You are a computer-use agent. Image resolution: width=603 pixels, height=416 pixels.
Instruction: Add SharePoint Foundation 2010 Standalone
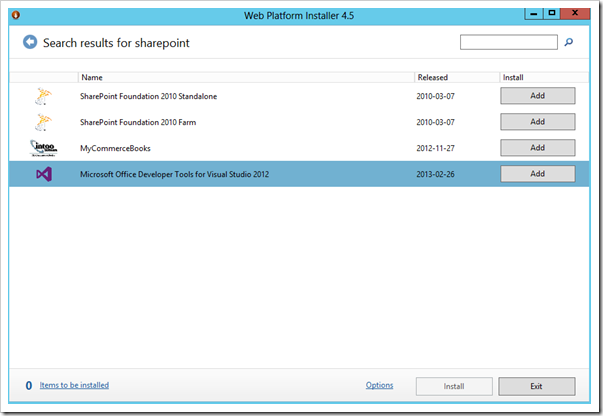click(x=537, y=96)
